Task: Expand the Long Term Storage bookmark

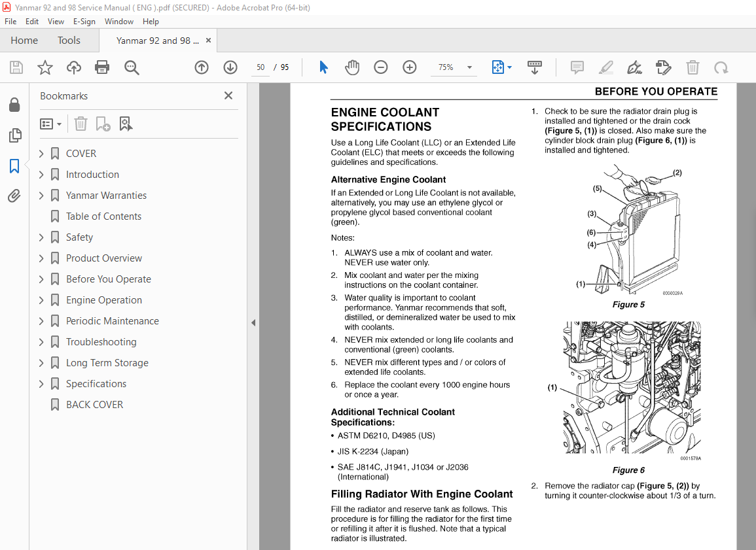Action: tap(41, 363)
